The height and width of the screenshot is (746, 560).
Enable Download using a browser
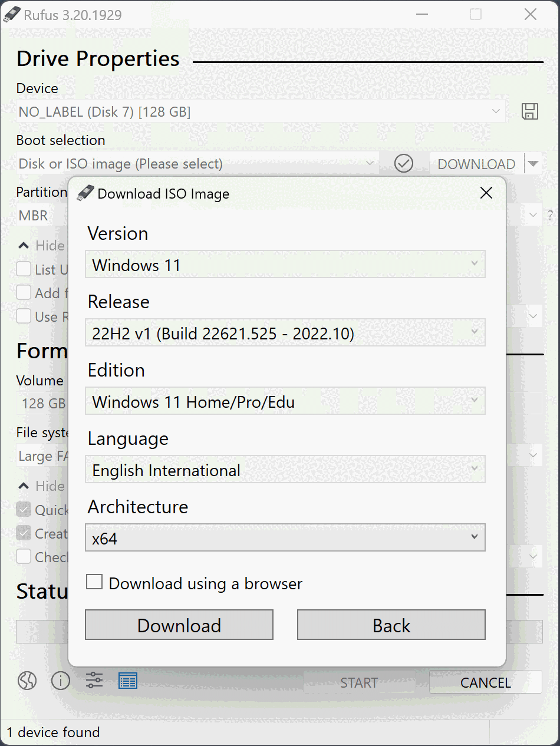click(94, 582)
